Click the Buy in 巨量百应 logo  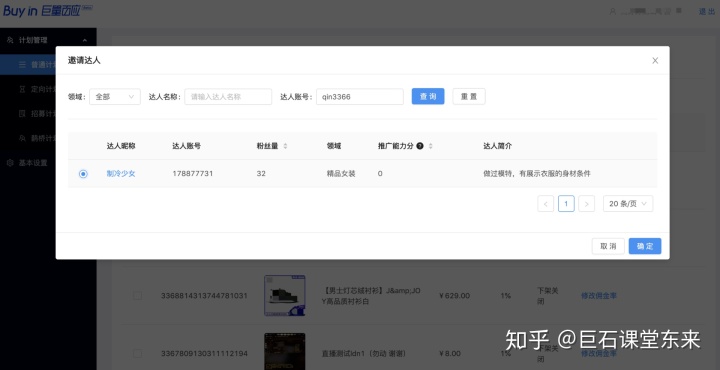pos(47,11)
